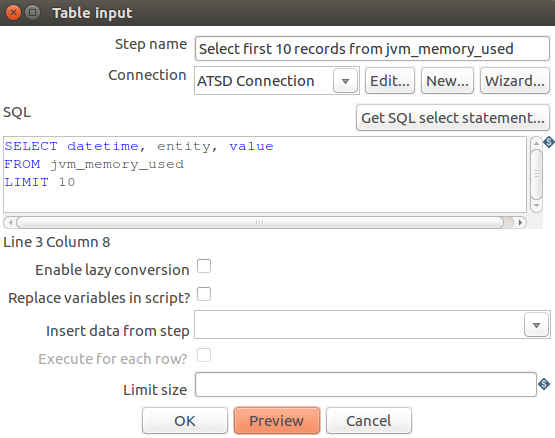The height and width of the screenshot is (438, 555).
Task: Enable lazy conversion checkbox
Action: (x=204, y=266)
